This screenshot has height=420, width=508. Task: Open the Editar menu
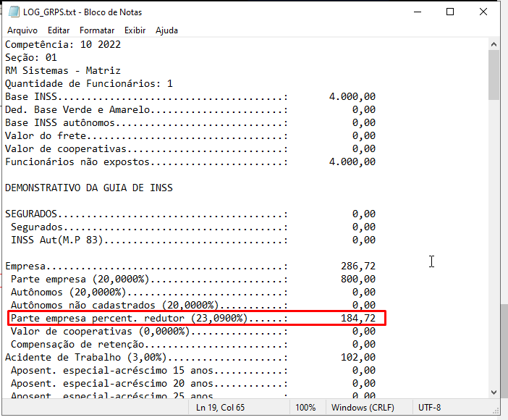point(59,30)
